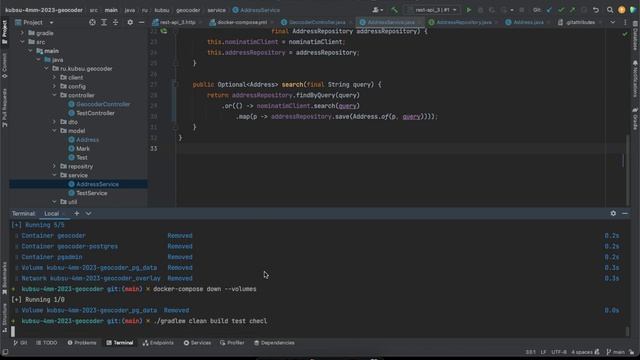The height and width of the screenshot is (360, 640).
Task: Open the Services tool window
Action: click(198, 343)
